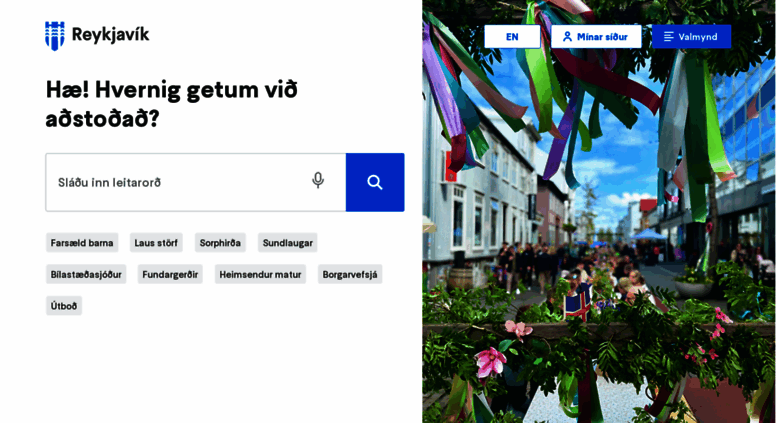Select the Sorphirða tag
The width and height of the screenshot is (777, 423).
click(x=220, y=243)
